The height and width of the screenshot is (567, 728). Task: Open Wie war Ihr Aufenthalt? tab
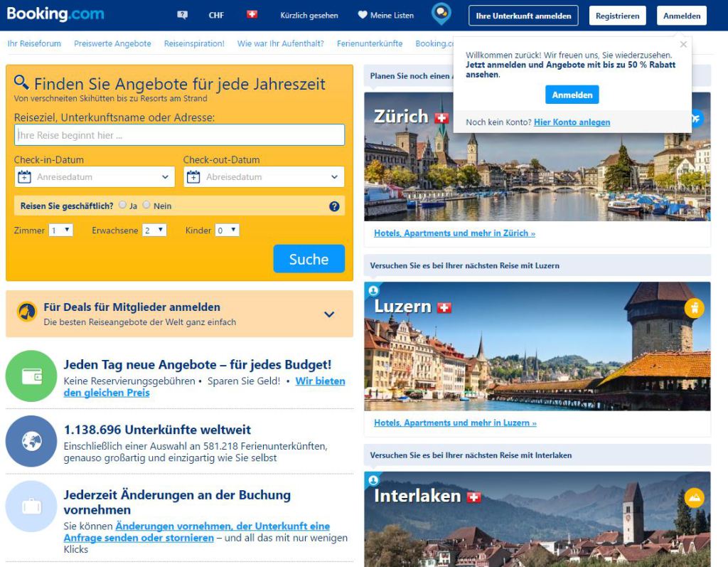280,43
